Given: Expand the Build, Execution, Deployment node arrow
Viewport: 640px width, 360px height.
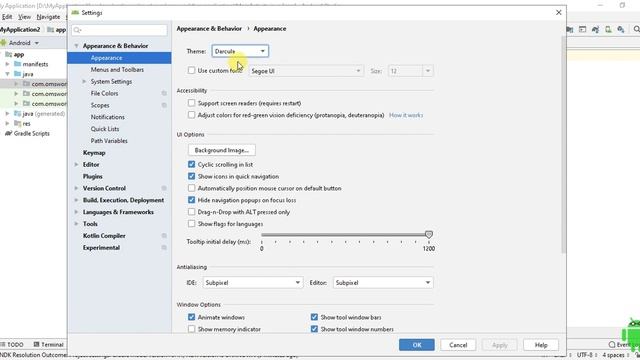Looking at the screenshot, I should click(x=76, y=200).
